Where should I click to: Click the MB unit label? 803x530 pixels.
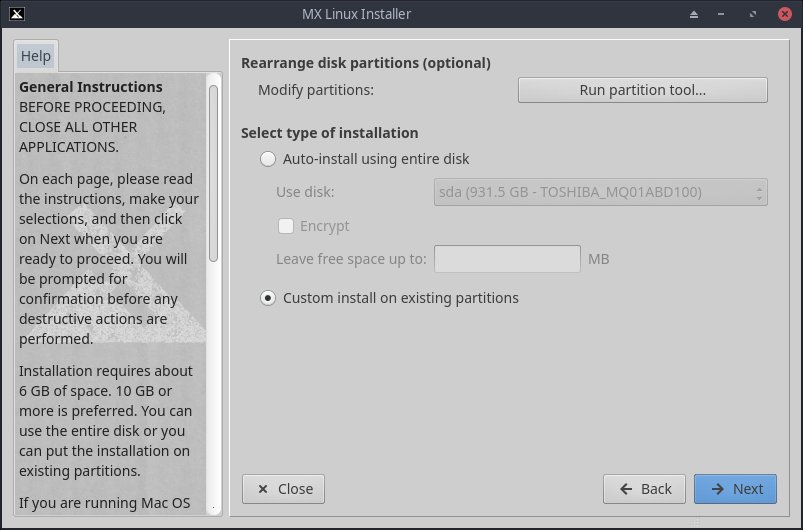coord(599,259)
